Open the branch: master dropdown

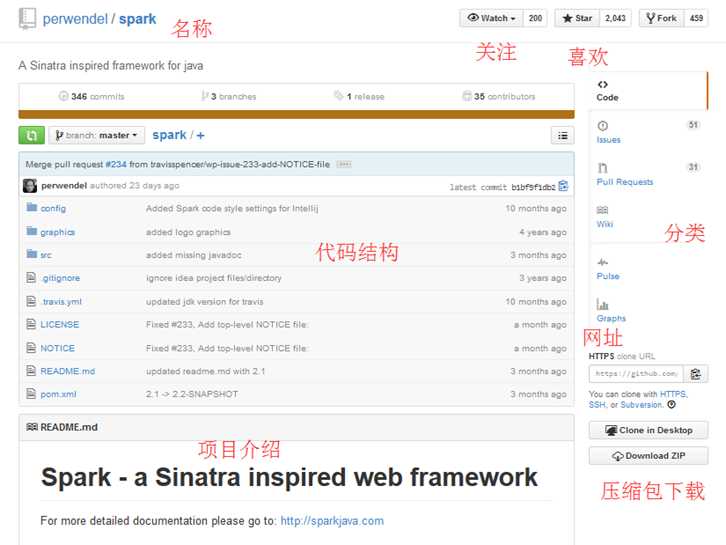coord(97,135)
